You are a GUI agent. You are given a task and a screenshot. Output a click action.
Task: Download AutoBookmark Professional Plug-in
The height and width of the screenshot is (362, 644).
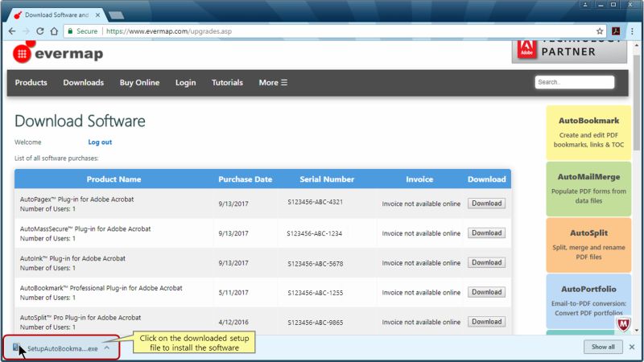tap(487, 292)
